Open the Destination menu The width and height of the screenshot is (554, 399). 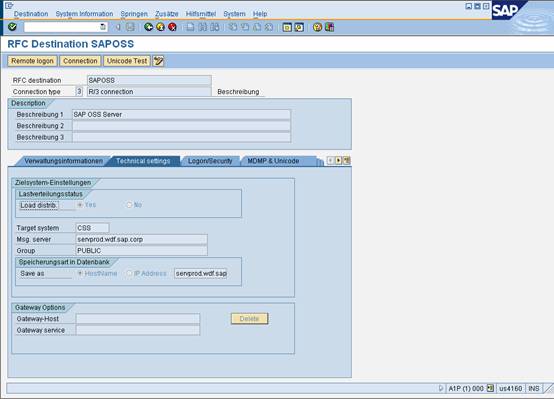[x=31, y=14]
